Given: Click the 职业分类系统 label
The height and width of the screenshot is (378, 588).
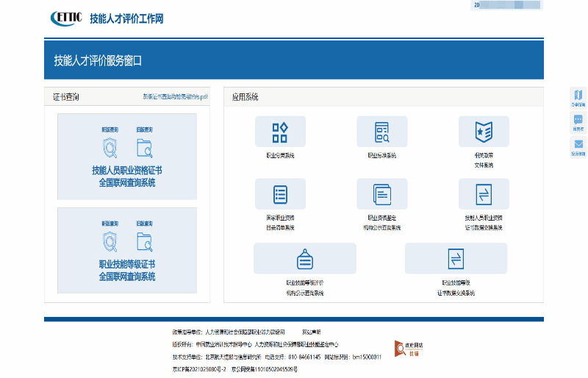Looking at the screenshot, I should point(280,155).
